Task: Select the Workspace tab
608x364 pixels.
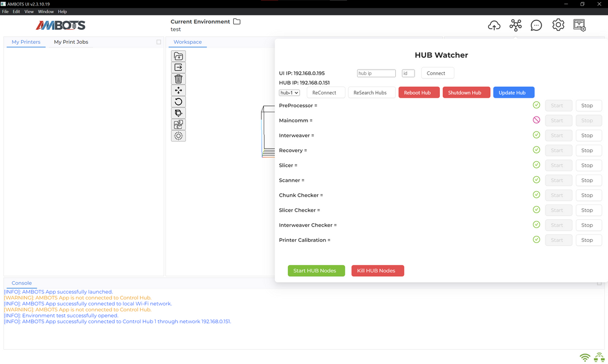Action: pos(188,42)
